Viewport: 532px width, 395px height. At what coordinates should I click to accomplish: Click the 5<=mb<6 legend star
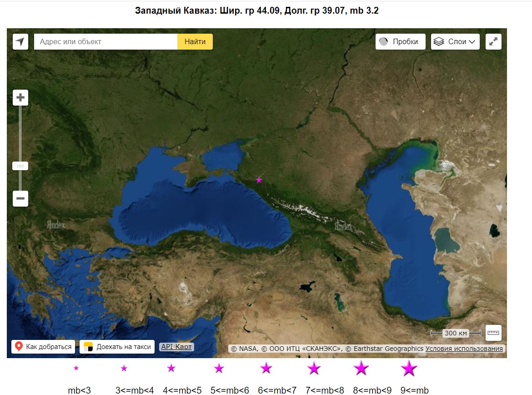point(219,368)
